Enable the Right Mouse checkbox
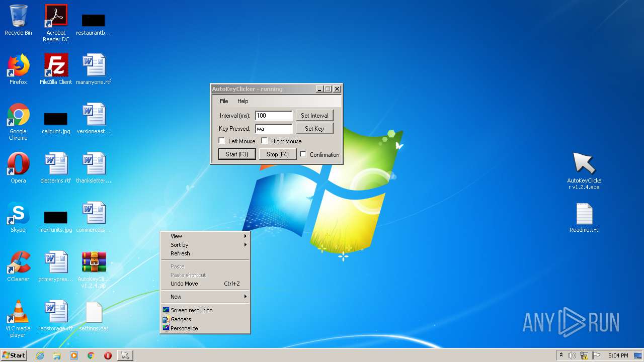 (x=264, y=141)
